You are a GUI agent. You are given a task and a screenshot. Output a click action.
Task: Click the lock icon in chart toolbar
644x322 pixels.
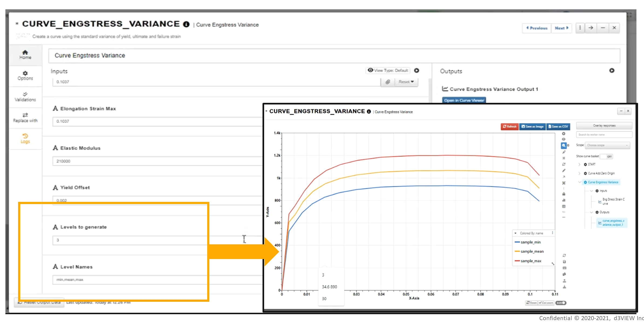pyautogui.click(x=564, y=194)
